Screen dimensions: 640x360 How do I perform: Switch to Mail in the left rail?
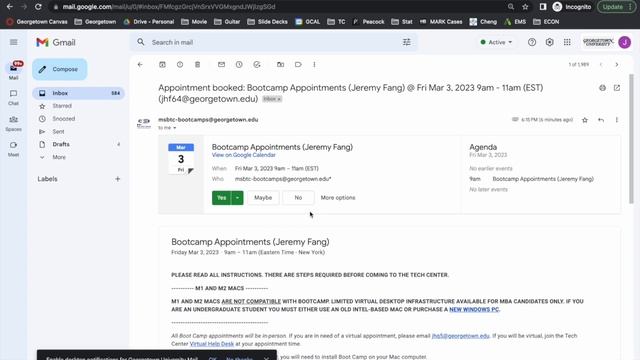(13, 70)
